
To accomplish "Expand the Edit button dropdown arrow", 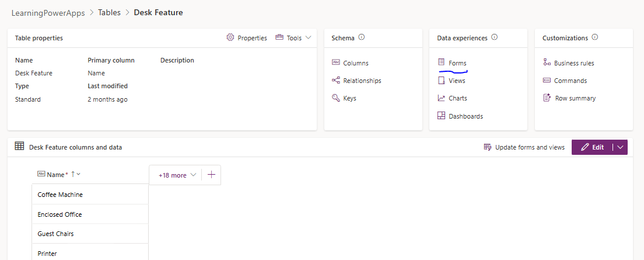I will (620, 147).
